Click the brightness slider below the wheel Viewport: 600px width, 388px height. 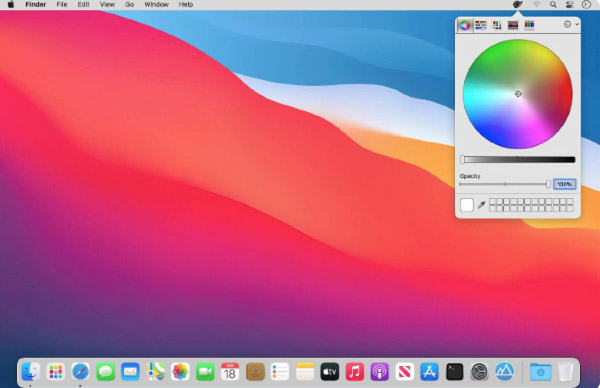click(x=518, y=159)
